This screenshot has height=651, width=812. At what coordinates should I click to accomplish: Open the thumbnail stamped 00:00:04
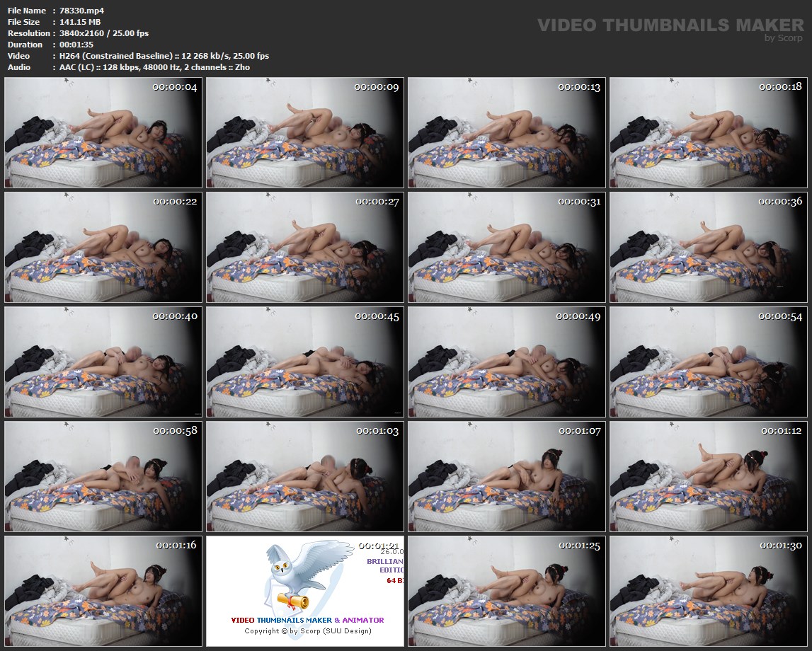103,132
